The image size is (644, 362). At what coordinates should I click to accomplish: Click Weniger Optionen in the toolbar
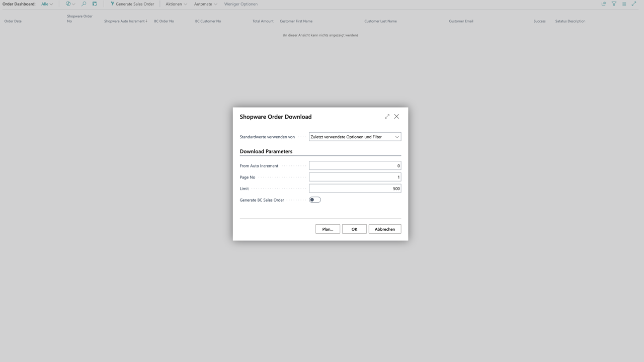pyautogui.click(x=240, y=4)
